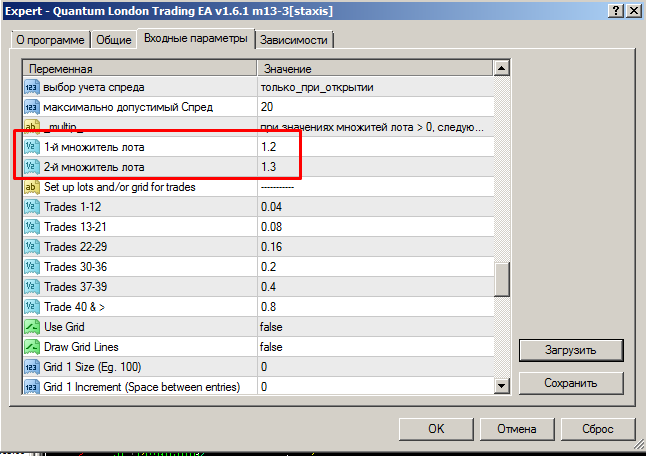Click the icon beside 'максимально допустимый Спред'
The height and width of the screenshot is (456, 646).
click(x=32, y=107)
